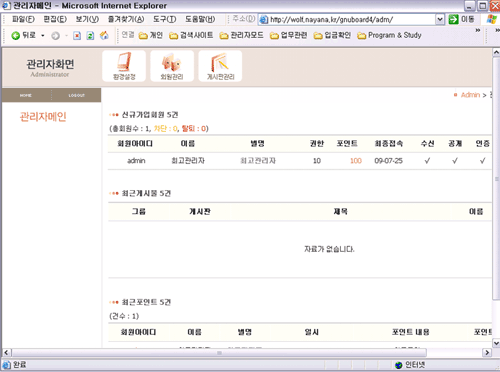
Task: Expand the links bar overflow chevron
Action: coord(478,30)
